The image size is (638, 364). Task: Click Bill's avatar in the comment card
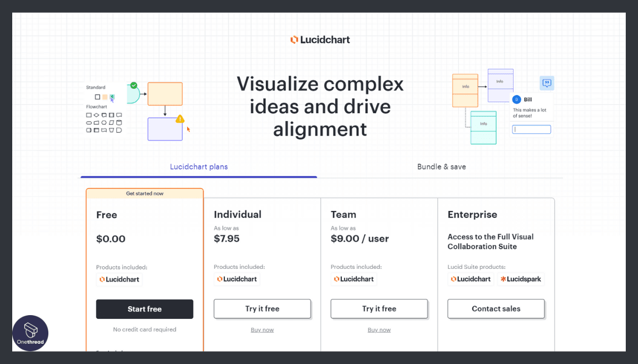[x=517, y=99]
